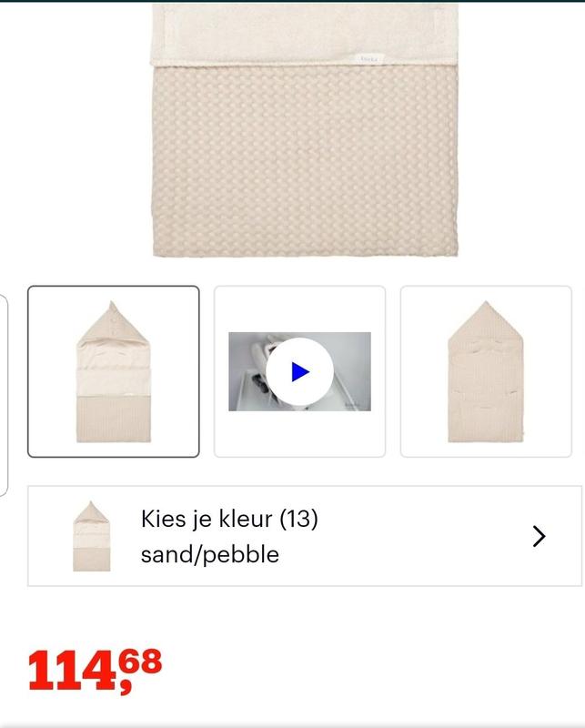Play the product video
The height and width of the screenshot is (728, 585).
click(x=299, y=371)
